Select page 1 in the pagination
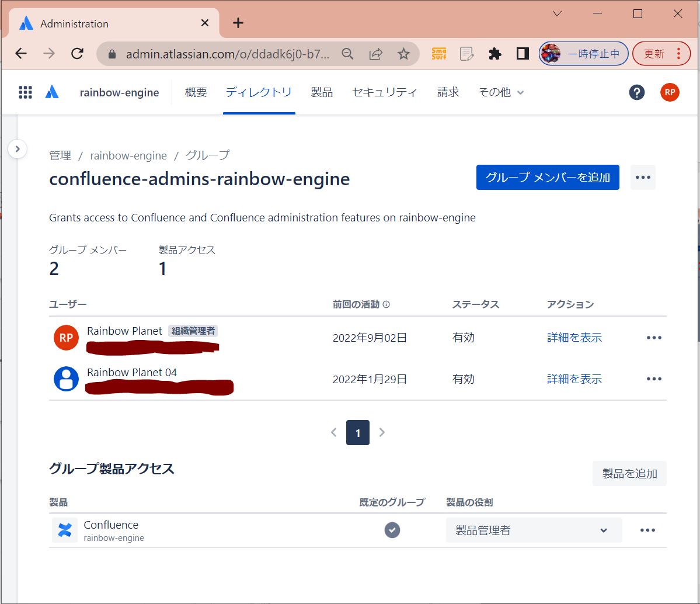This screenshot has width=700, height=604. (358, 433)
